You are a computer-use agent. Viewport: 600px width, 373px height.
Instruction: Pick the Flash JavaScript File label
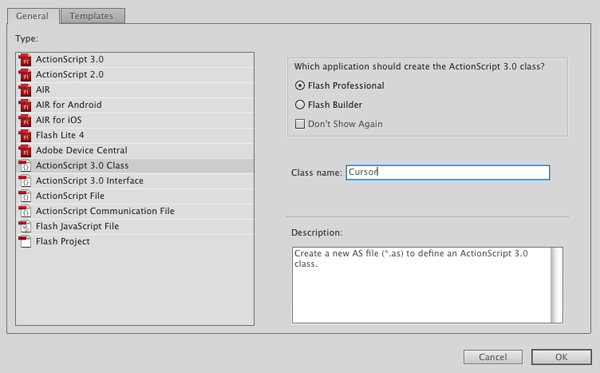77,226
